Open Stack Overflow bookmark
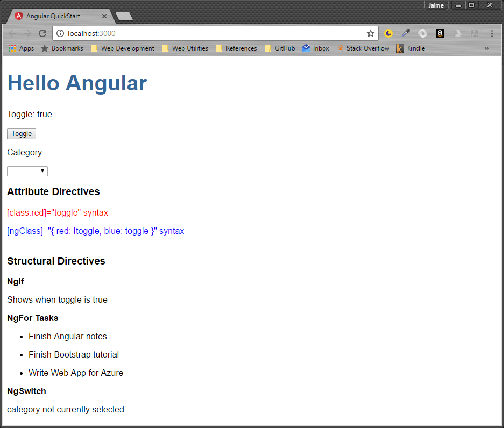The width and height of the screenshot is (504, 428). coord(363,48)
